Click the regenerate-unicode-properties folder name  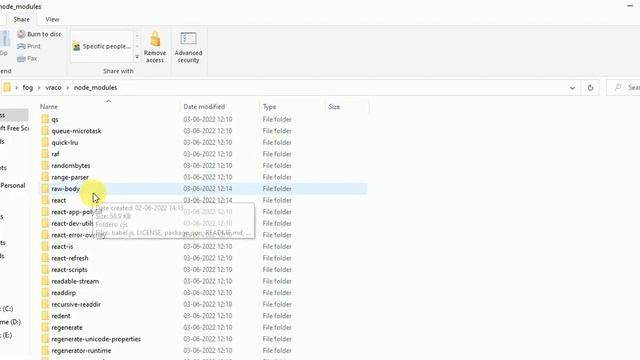click(96, 339)
